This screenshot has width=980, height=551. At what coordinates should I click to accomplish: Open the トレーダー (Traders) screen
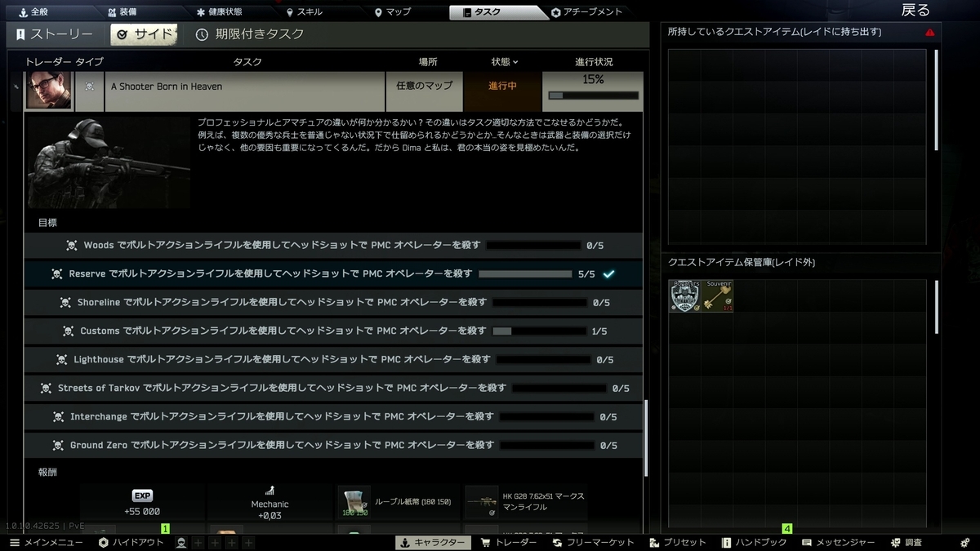point(509,543)
